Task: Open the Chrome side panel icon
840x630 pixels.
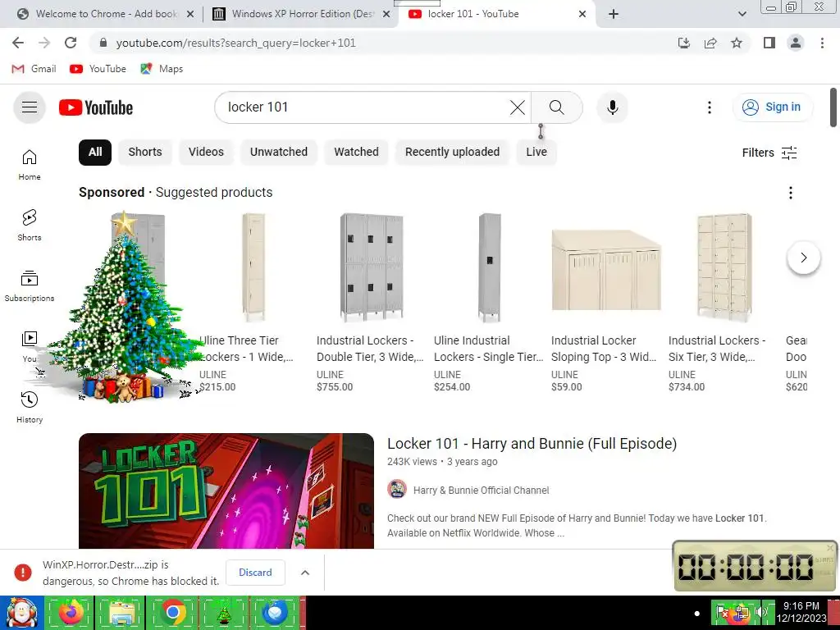Action: pos(769,43)
